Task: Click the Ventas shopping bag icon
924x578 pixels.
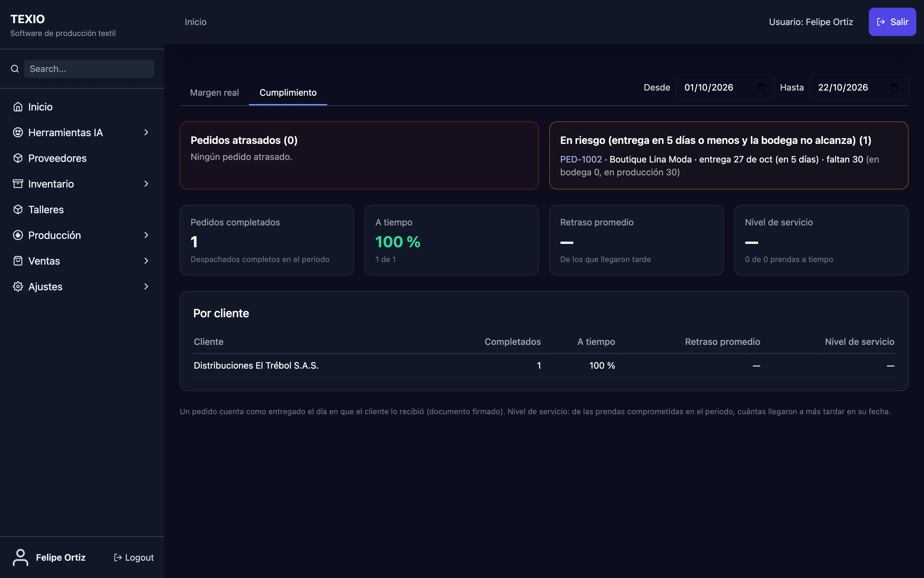Action: 18,261
